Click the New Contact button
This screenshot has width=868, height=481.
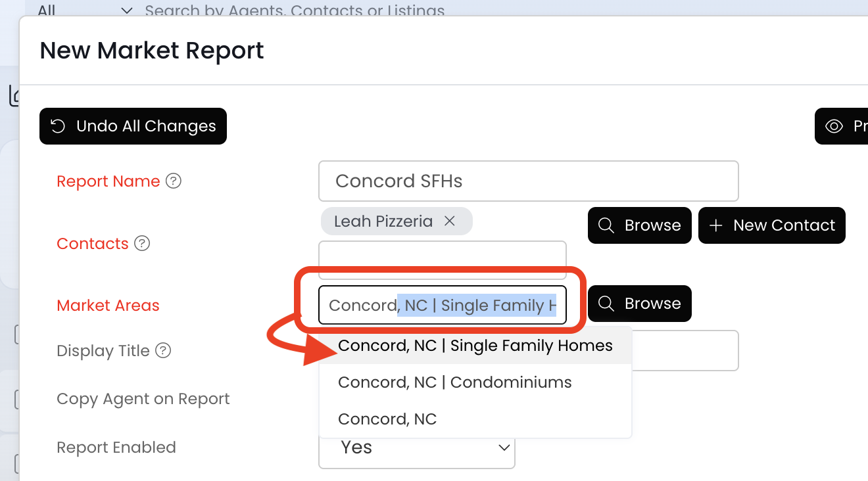click(771, 225)
